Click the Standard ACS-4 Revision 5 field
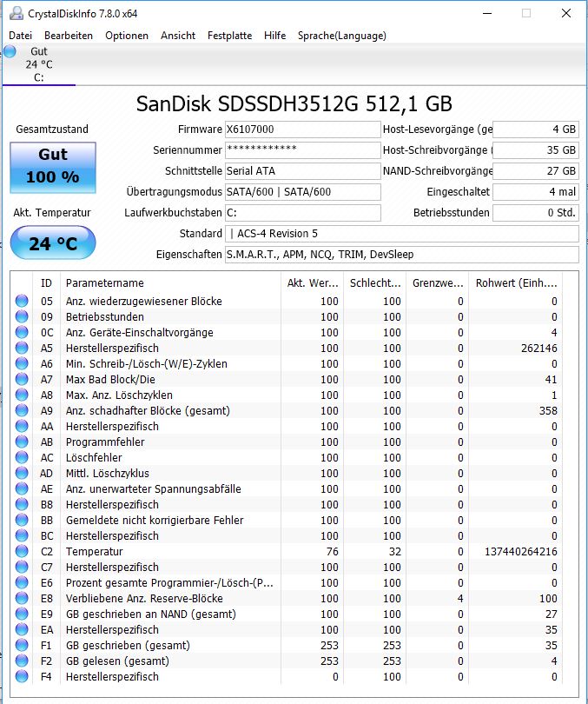 click(x=402, y=234)
